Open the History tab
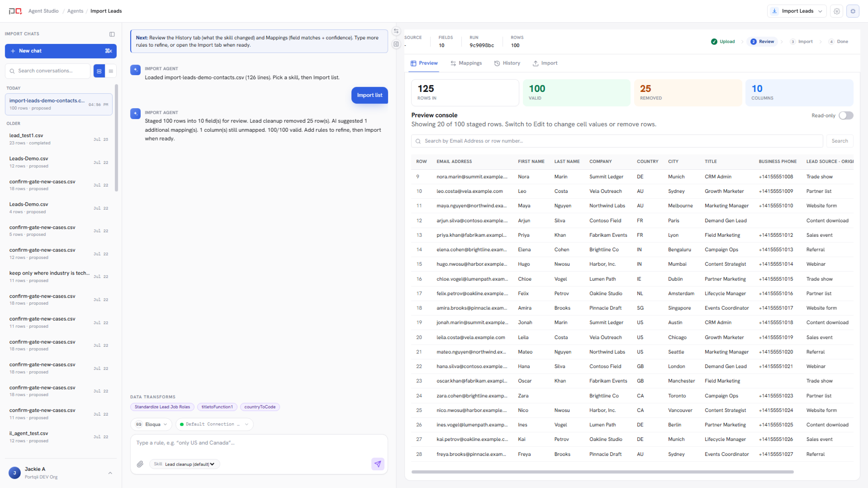 pos(507,63)
